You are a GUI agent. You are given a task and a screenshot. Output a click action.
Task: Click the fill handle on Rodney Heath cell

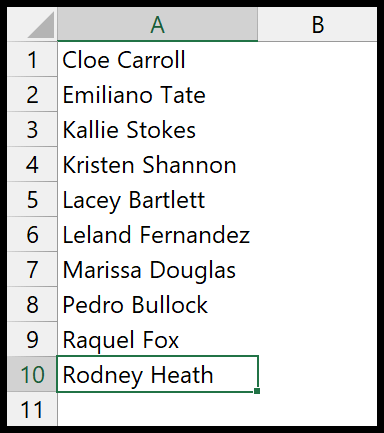pyautogui.click(x=257, y=391)
